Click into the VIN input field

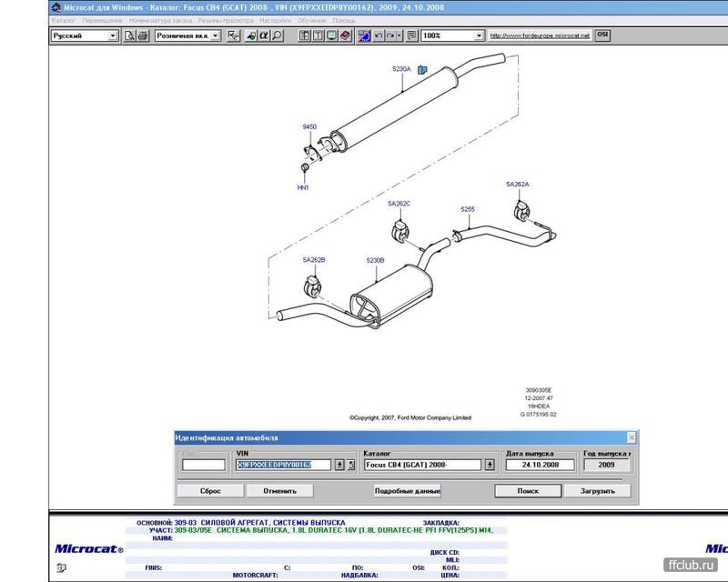point(286,465)
